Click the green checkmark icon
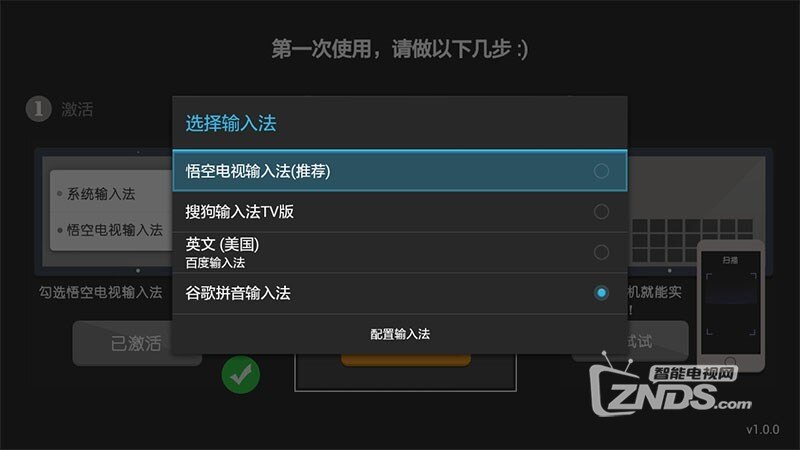 click(241, 375)
